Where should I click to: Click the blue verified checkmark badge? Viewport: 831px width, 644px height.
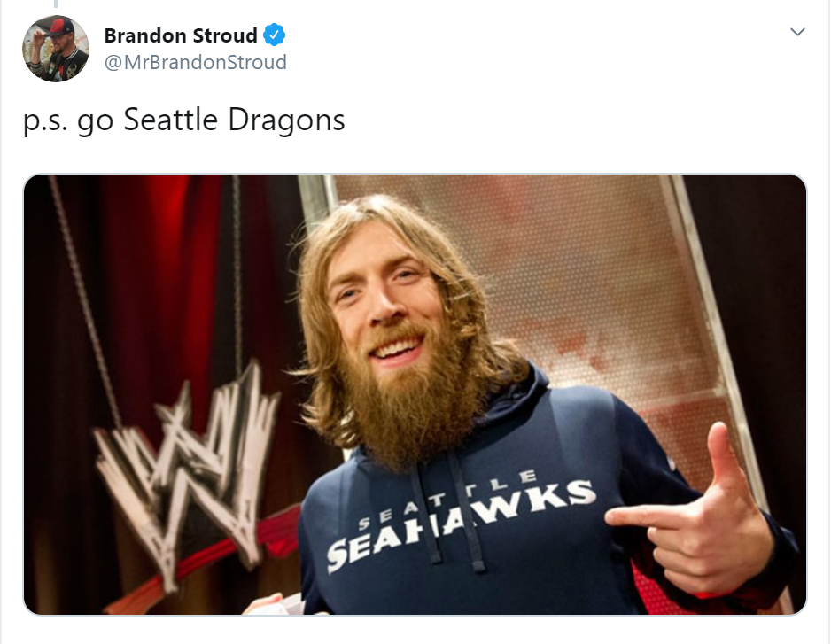[275, 35]
